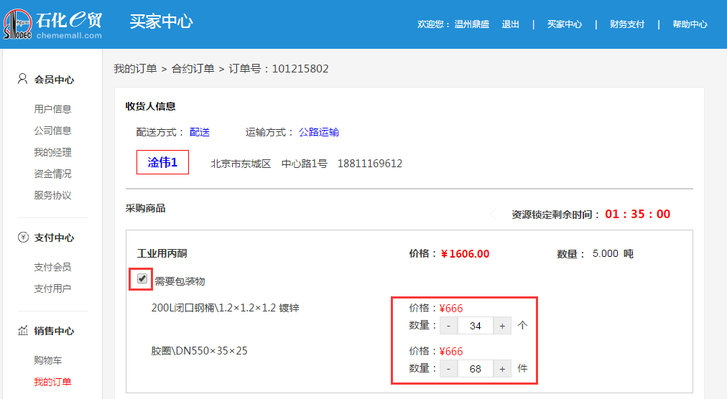Open 用户信息 in the sidebar
Image resolution: width=727 pixels, height=399 pixels.
coord(52,109)
